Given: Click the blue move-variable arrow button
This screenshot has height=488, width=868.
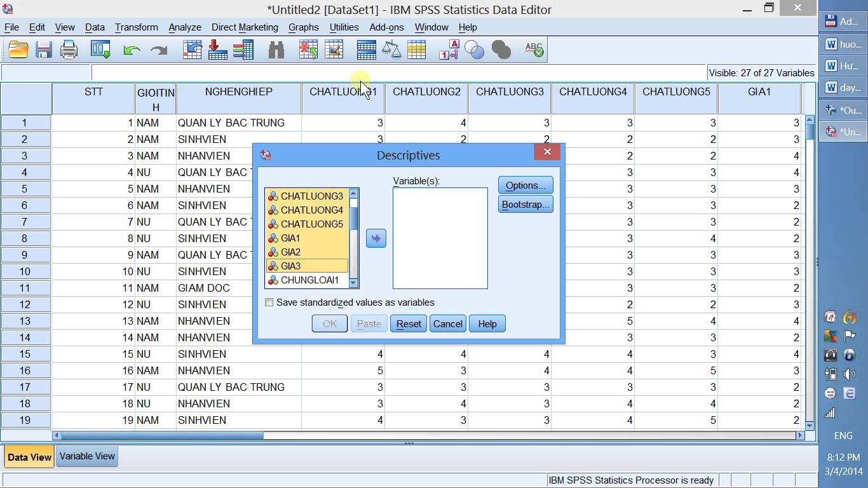Looking at the screenshot, I should [x=376, y=238].
